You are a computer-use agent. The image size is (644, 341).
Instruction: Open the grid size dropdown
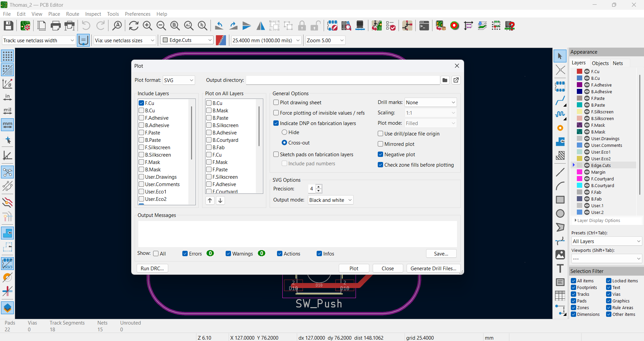[x=266, y=40]
